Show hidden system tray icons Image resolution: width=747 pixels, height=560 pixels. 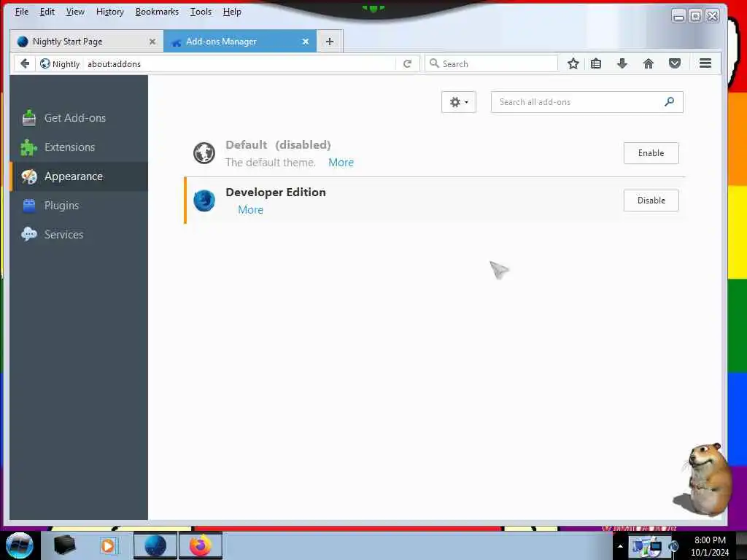(x=620, y=546)
